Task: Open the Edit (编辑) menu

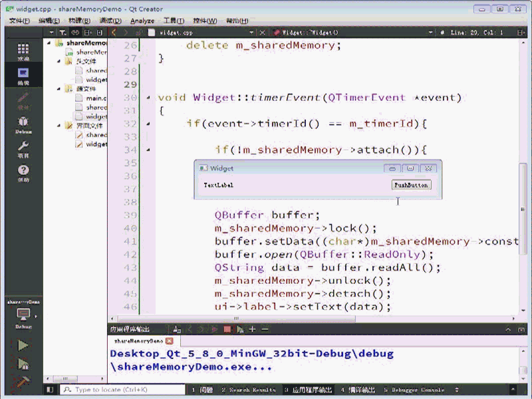Action: 49,21
